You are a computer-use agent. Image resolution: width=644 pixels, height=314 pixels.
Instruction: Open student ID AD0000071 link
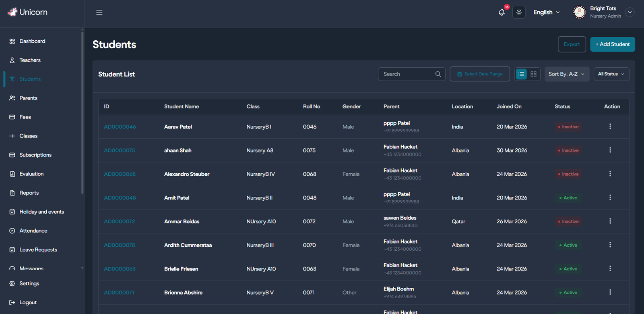pos(119,293)
